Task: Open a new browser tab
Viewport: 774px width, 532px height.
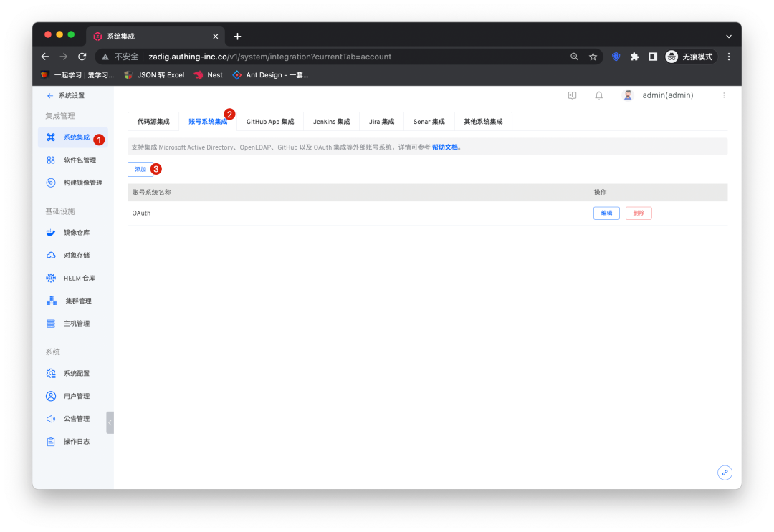Action: coord(237,37)
